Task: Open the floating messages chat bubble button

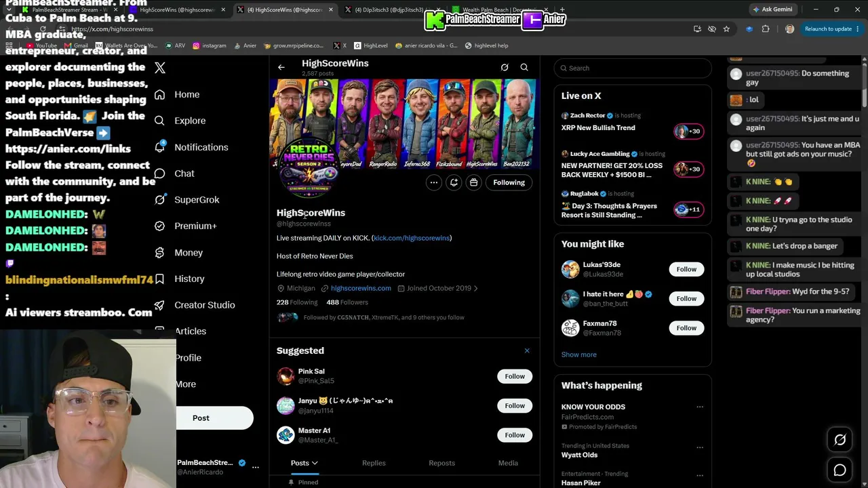Action: (840, 470)
